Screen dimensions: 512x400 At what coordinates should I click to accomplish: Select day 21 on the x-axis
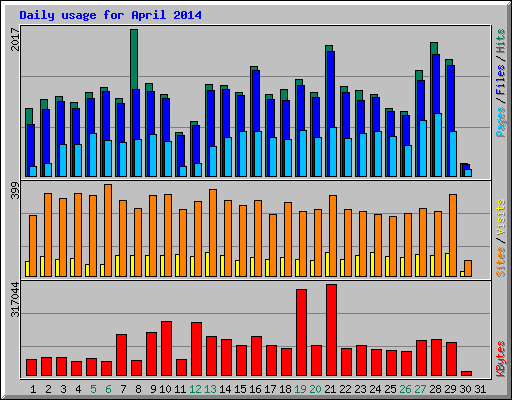331,389
